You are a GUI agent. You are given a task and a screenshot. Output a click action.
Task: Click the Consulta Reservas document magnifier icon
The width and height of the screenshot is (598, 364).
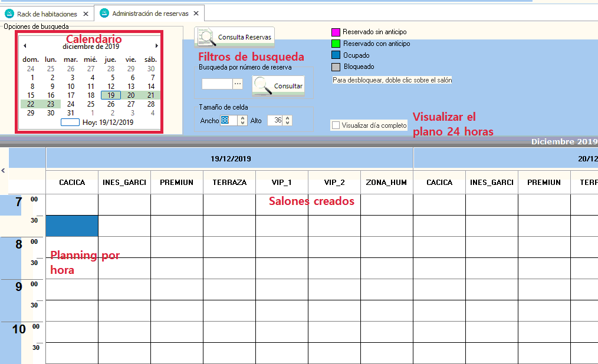[x=206, y=37]
